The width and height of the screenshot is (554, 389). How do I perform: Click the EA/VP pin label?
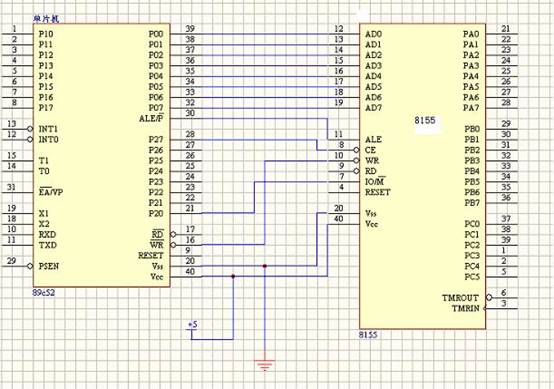(x=51, y=192)
